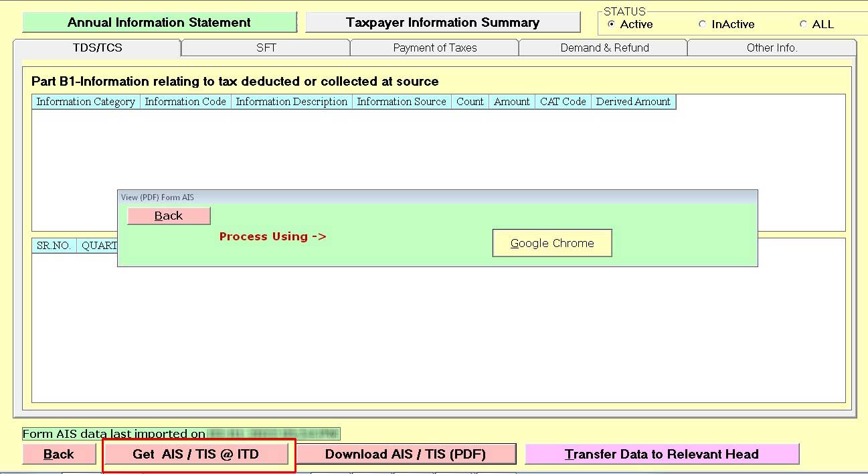This screenshot has width=868, height=474.
Task: Click Transfer Data to Relevant Head
Action: (662, 454)
